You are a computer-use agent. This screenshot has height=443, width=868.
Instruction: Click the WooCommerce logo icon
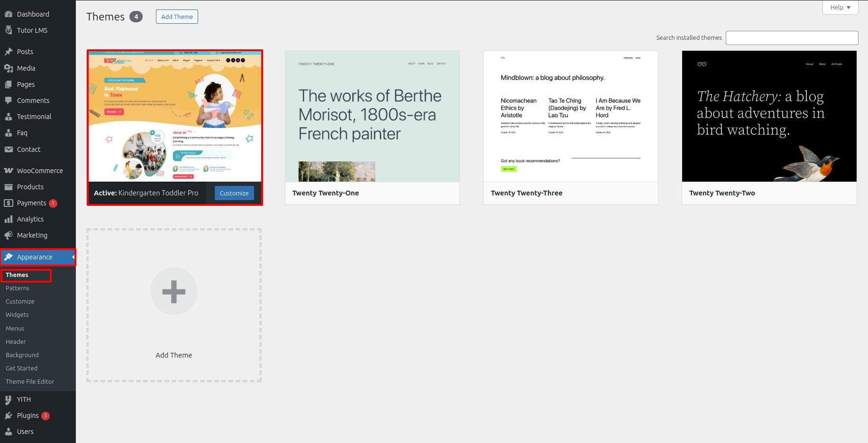click(x=9, y=171)
